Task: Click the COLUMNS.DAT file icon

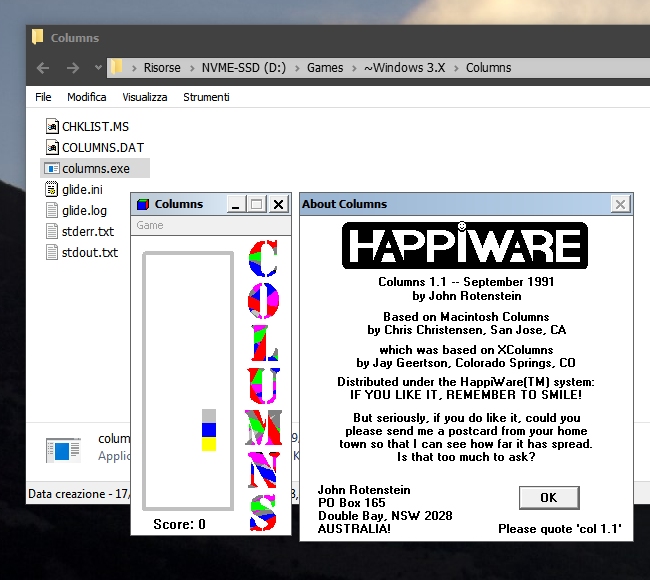Action: [x=51, y=147]
